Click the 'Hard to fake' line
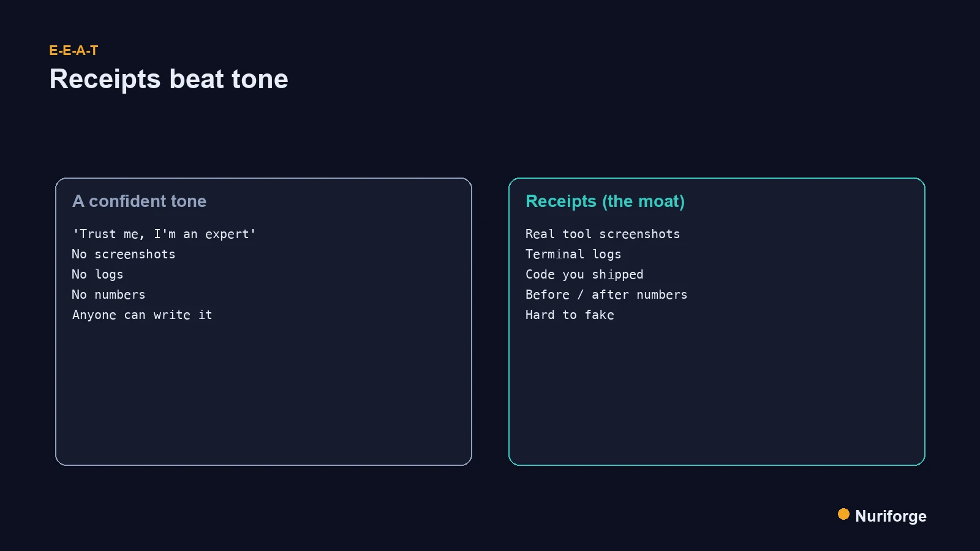The image size is (980, 551). tap(570, 315)
